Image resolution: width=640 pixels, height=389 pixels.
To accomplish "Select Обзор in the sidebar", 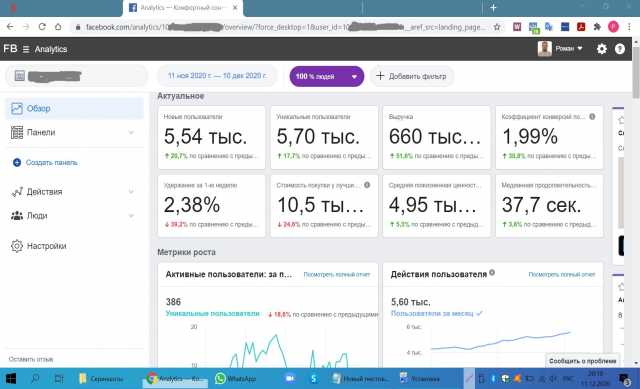I will tap(75, 109).
